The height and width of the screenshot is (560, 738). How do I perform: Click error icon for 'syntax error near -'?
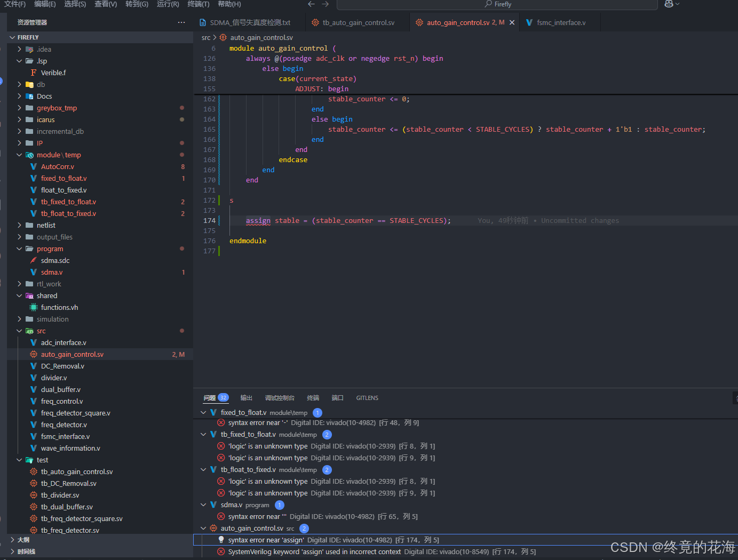click(x=221, y=422)
